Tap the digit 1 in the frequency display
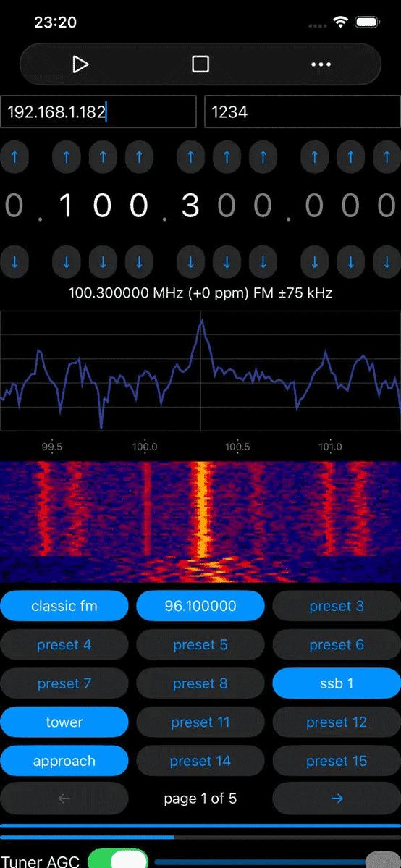 point(67,206)
